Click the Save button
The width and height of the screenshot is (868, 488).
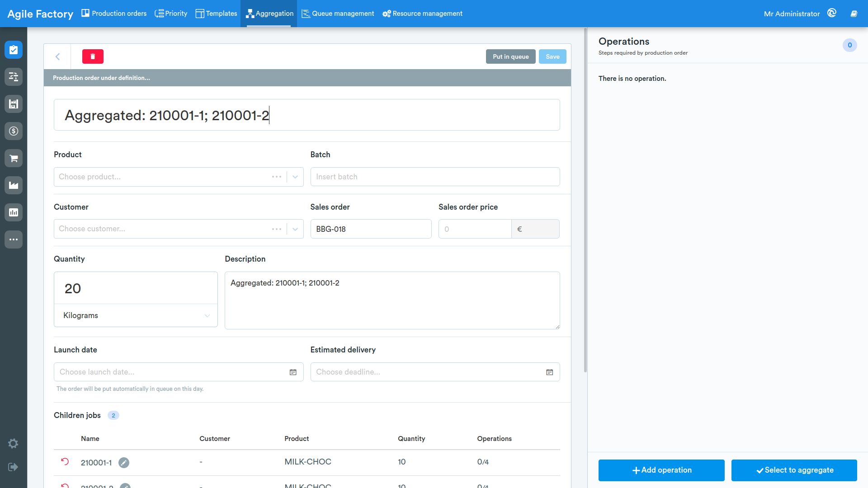552,56
